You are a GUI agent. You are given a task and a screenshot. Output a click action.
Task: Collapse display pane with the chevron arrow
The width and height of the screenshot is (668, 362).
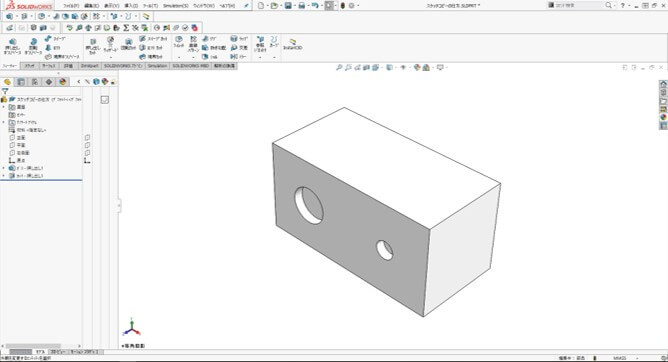(x=79, y=82)
